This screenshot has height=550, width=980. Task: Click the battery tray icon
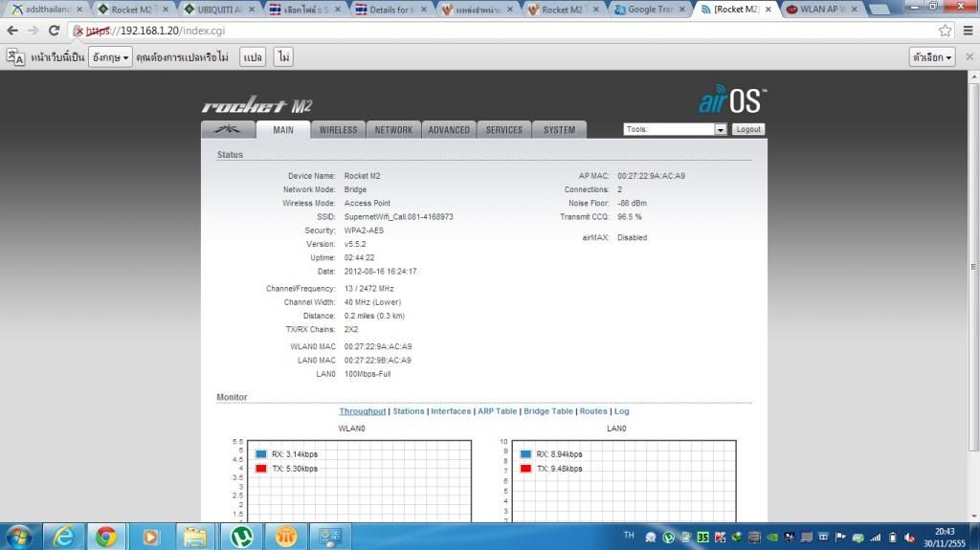893,537
